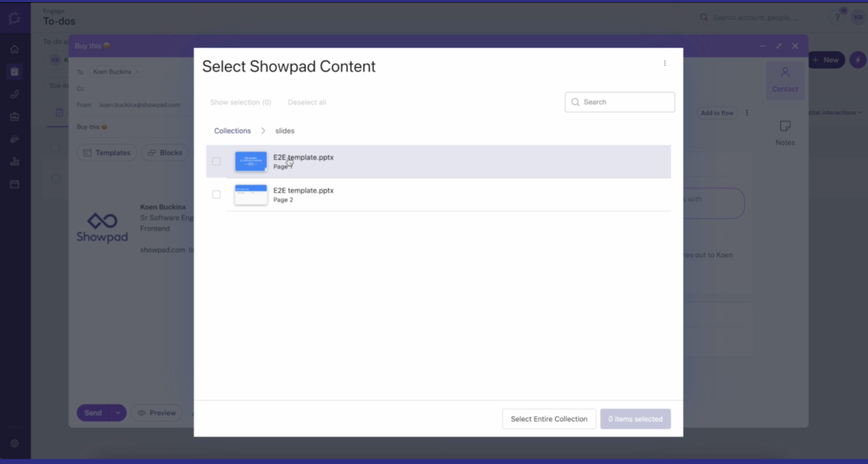
Task: Click the lightning bolt icon in header
Action: click(858, 60)
